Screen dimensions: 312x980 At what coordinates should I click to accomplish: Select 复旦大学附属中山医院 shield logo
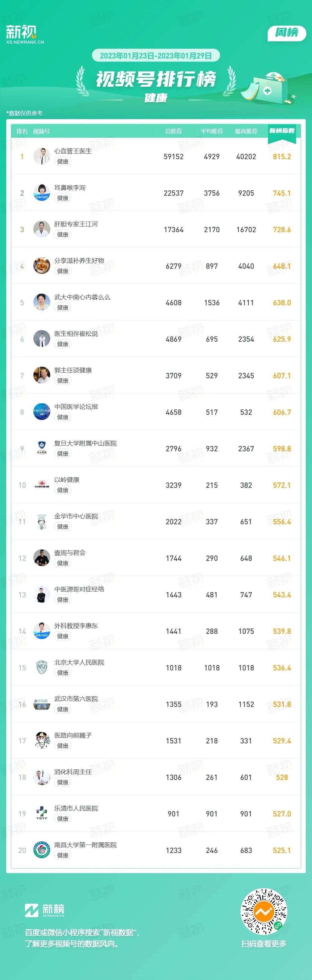42,448
